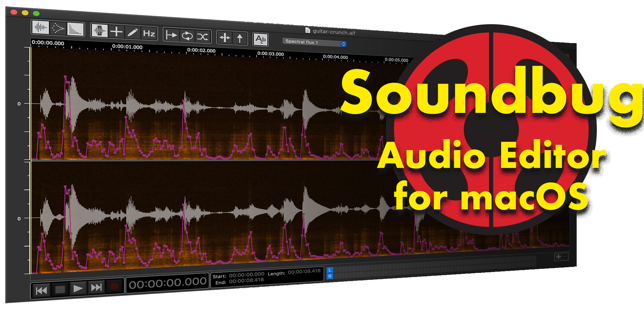Click the guitar-crunch.aif title file icon
This screenshot has width=644, height=310.
tap(308, 30)
